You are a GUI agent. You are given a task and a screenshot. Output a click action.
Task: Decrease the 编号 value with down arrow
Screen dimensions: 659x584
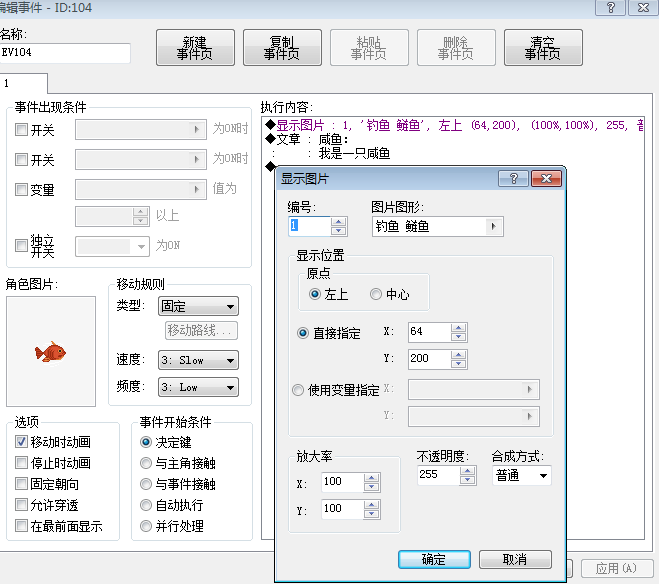339,231
